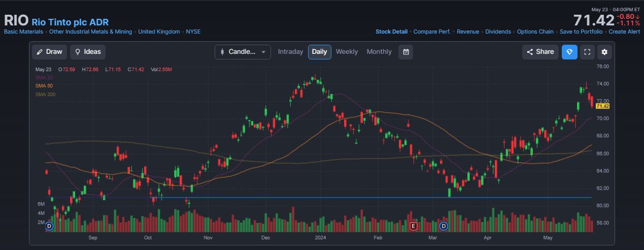
Task: Click the blue diamond premium icon
Action: (x=569, y=52)
